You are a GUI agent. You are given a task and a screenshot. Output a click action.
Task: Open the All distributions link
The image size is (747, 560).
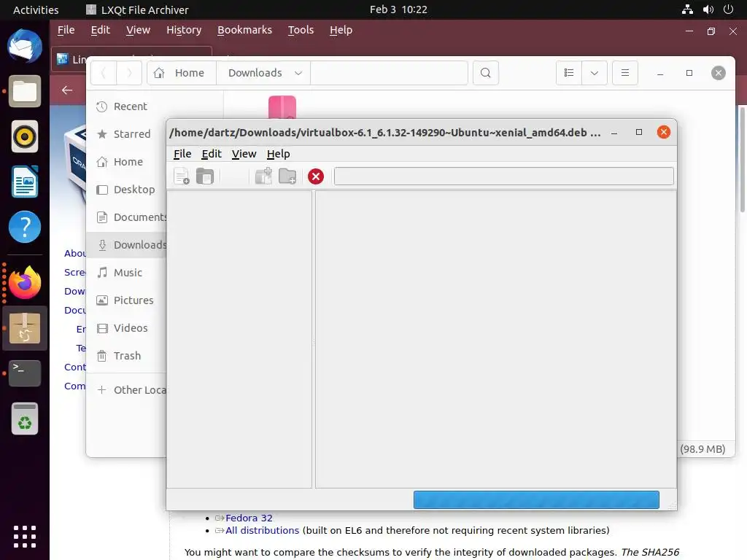(x=262, y=531)
